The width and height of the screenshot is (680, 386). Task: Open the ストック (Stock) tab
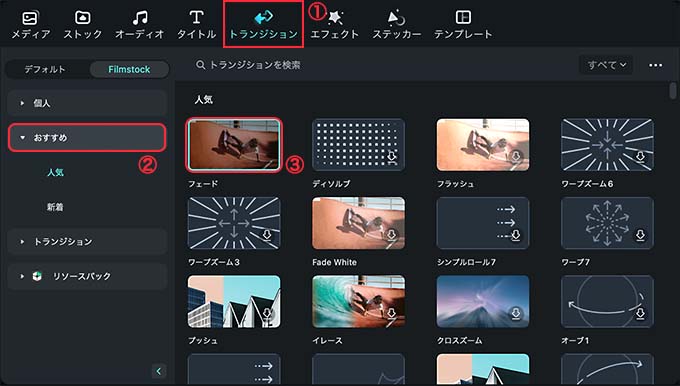click(82, 25)
